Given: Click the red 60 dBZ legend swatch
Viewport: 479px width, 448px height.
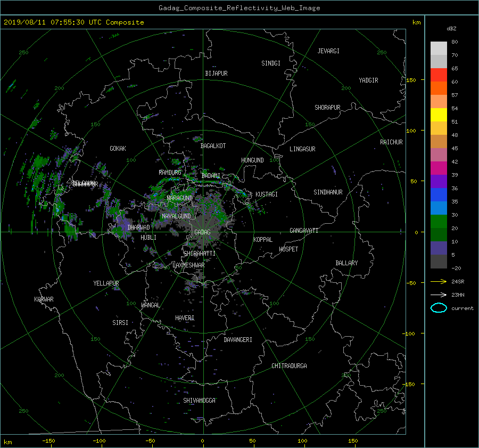Looking at the screenshot, I should [x=439, y=75].
